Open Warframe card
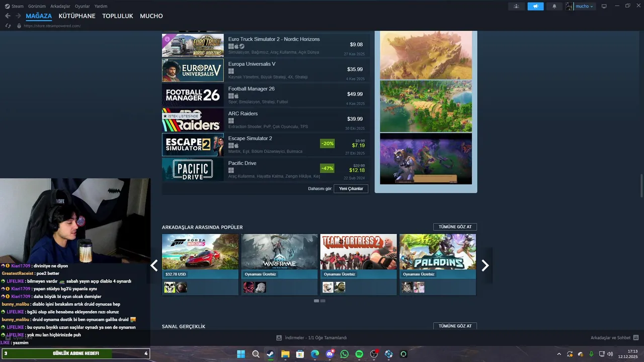This screenshot has width=644, height=362. pos(279,264)
